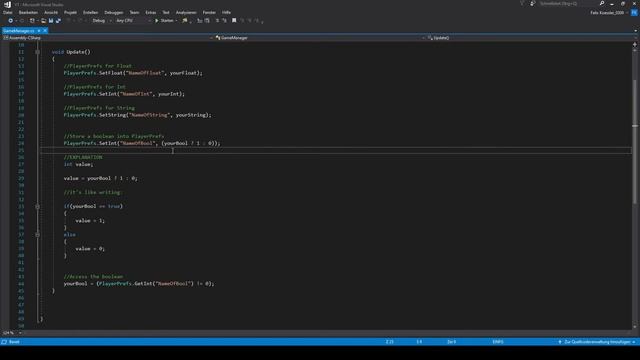The height and width of the screenshot is (360, 640).
Task: Collapse the Update() method outline
Action: [38, 52]
